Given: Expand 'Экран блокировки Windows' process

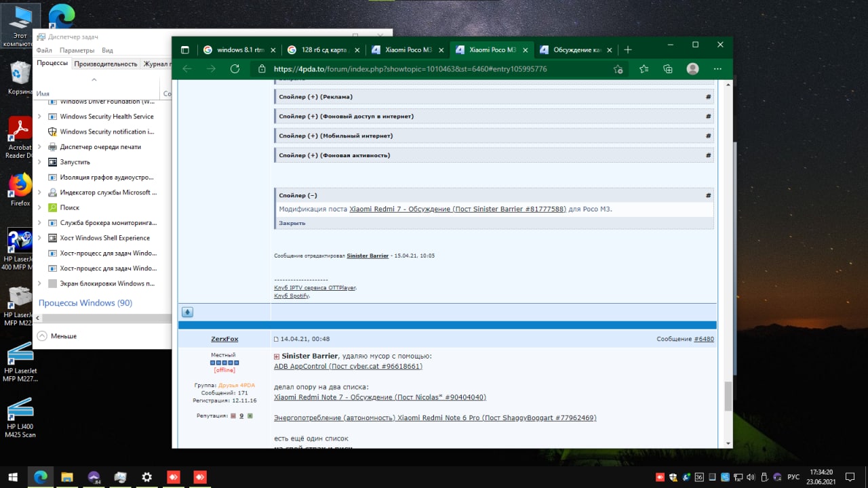Looking at the screenshot, I should click(39, 283).
